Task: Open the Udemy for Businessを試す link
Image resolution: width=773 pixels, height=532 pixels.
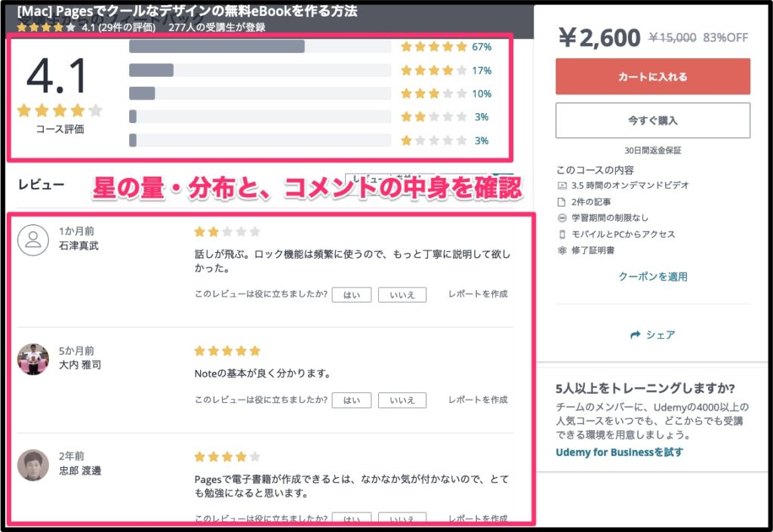Action: pos(619,452)
